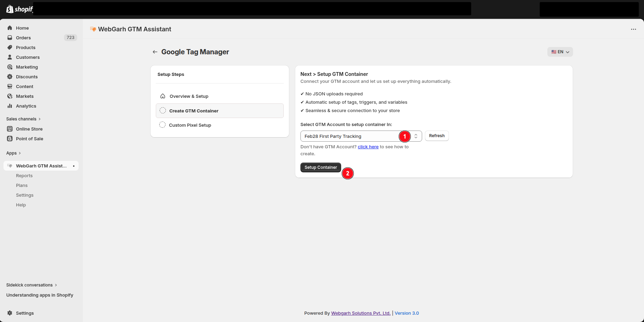Select the Create GTM Container step

point(220,111)
